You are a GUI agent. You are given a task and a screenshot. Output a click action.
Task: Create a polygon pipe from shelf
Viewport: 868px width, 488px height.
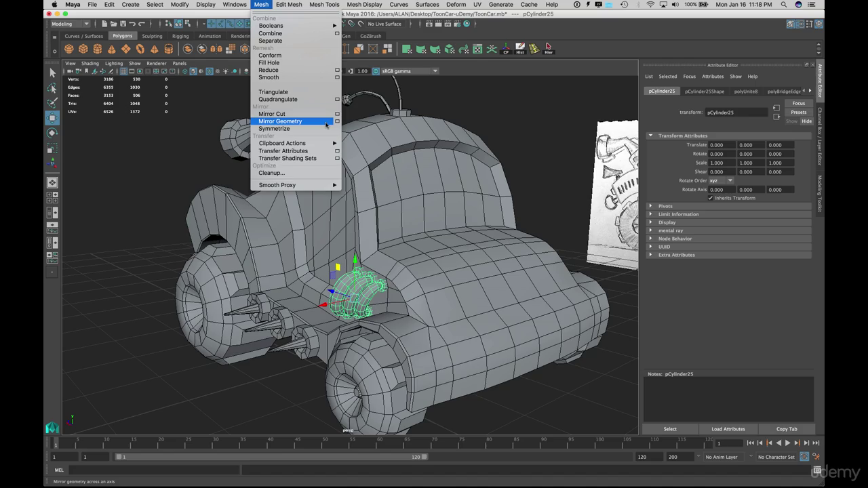[168, 49]
